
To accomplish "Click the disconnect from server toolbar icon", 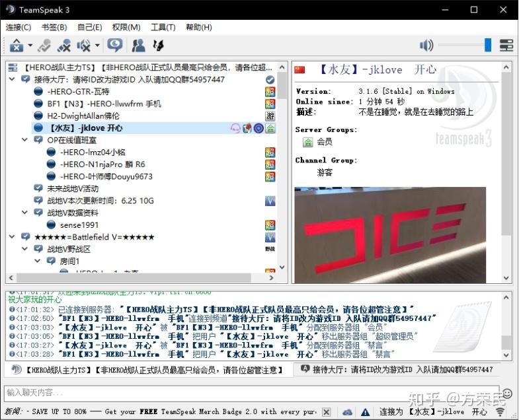I will 17,46.
